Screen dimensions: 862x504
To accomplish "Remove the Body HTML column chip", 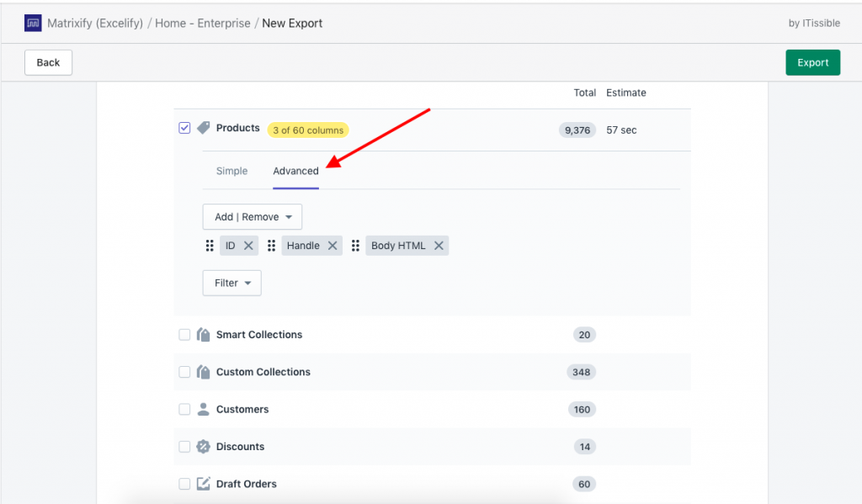I will click(x=439, y=245).
